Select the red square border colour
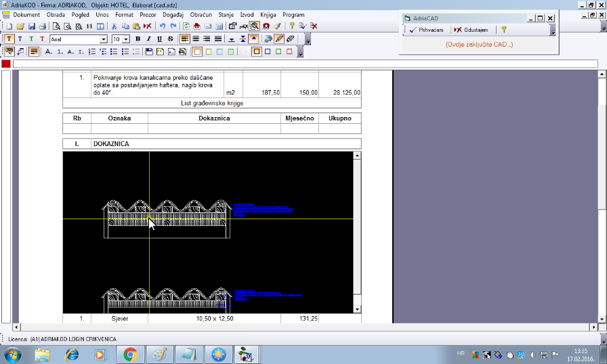This screenshot has height=364, width=607. (289, 52)
